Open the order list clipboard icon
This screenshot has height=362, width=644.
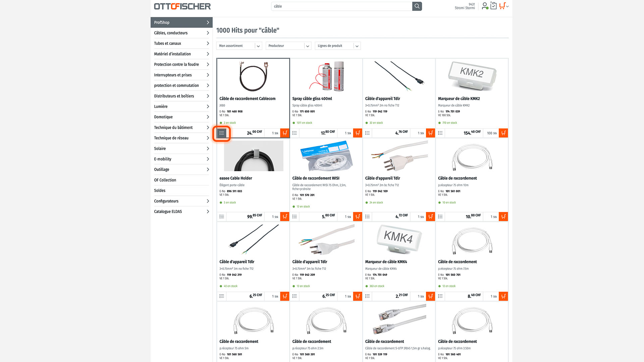click(x=493, y=6)
